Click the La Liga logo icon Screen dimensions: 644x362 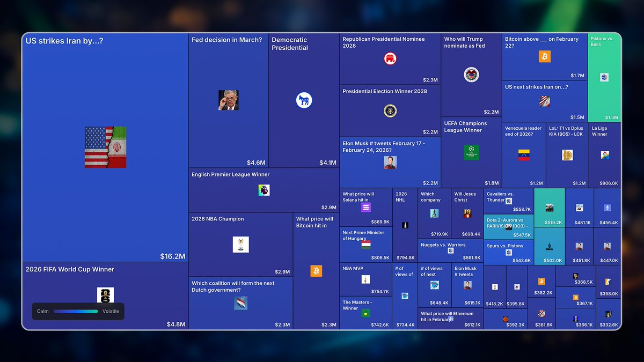point(605,155)
